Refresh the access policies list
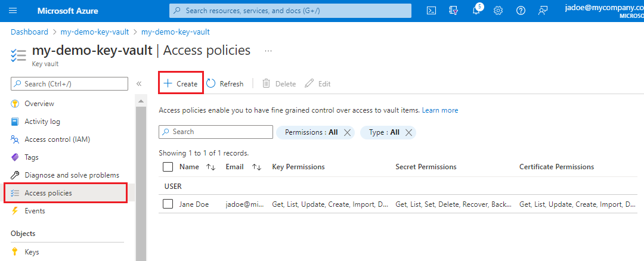Screen dimensions: 644x261 click(225, 84)
